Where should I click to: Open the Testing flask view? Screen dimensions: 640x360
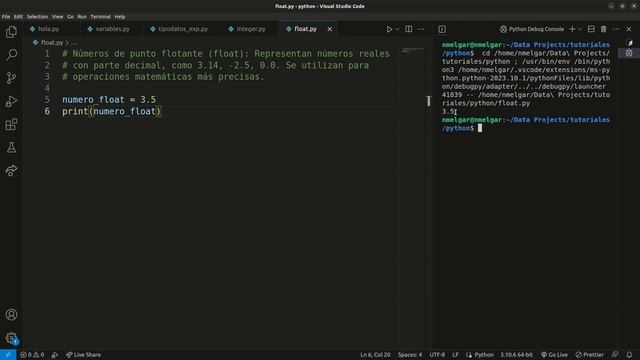coord(11,147)
